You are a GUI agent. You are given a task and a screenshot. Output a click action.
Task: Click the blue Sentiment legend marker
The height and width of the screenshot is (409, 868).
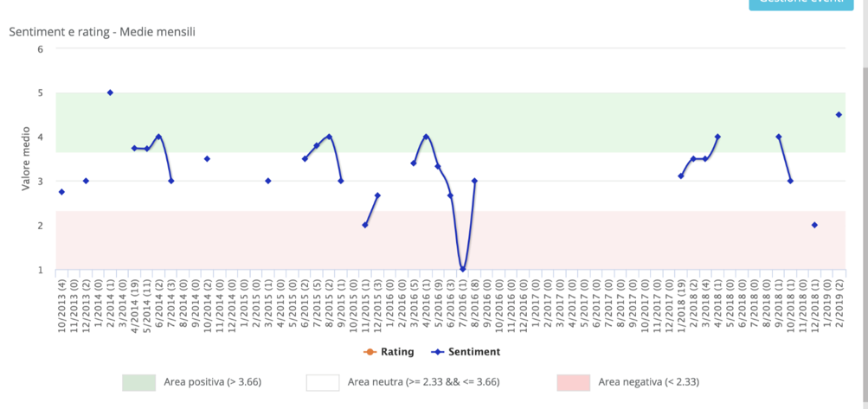point(437,352)
